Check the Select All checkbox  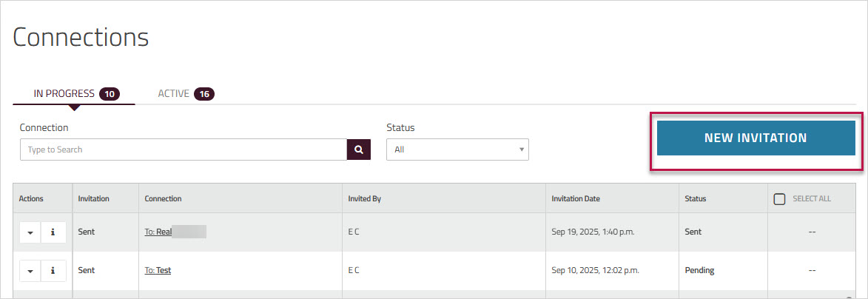[x=778, y=198]
